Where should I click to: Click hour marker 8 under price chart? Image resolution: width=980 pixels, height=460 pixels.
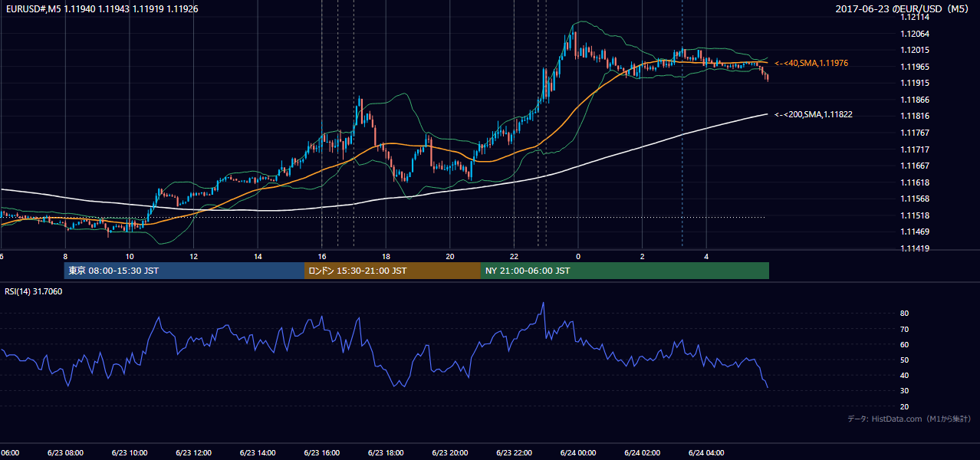tap(65, 256)
